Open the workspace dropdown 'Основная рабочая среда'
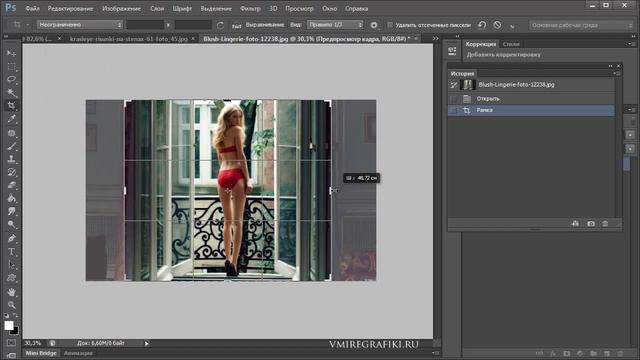The width and height of the screenshot is (640, 360). click(x=581, y=25)
